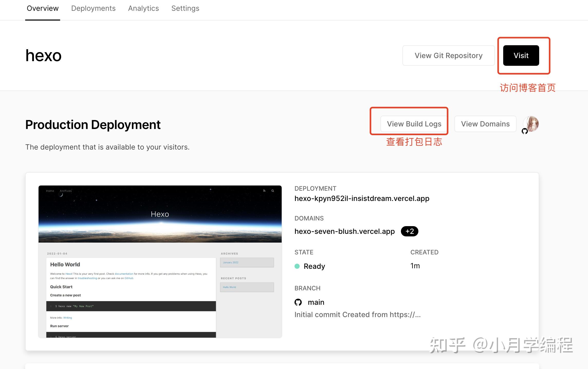Click the user avatar next to View Domains
Screen dimensions: 588x369
[x=531, y=123]
